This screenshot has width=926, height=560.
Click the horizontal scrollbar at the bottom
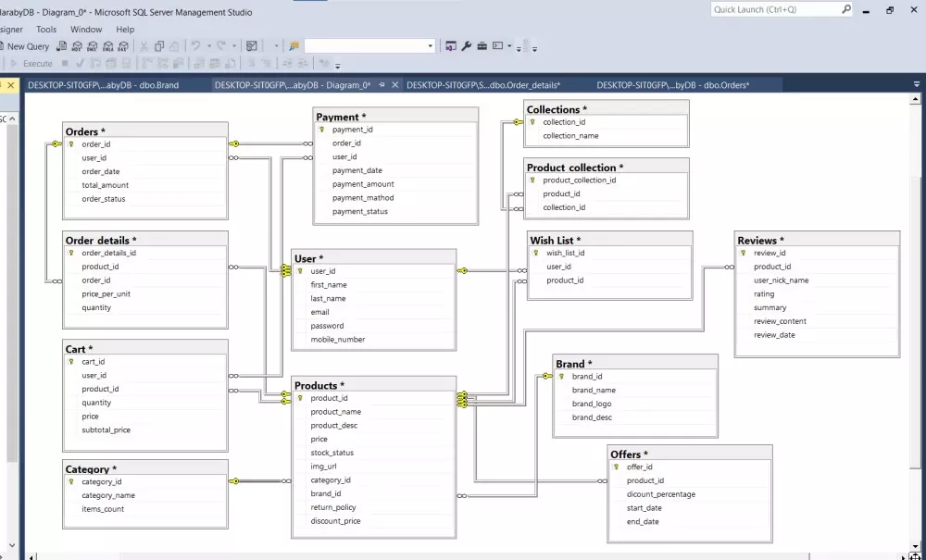coord(463,554)
